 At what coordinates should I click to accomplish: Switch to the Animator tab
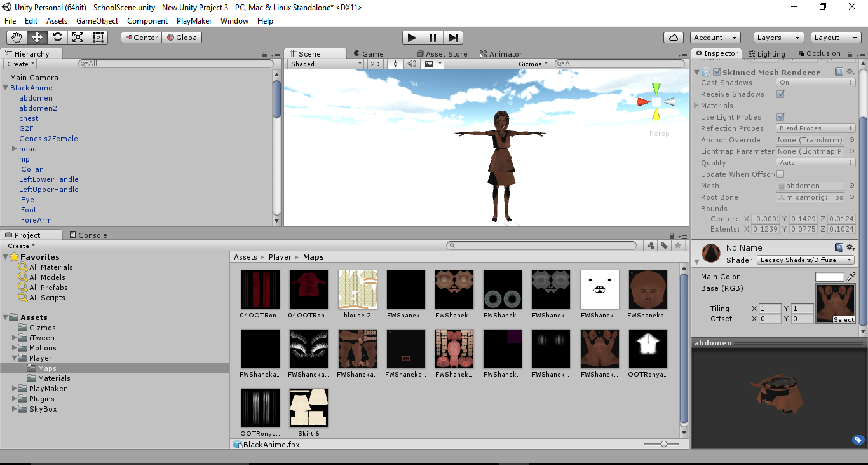[x=501, y=54]
